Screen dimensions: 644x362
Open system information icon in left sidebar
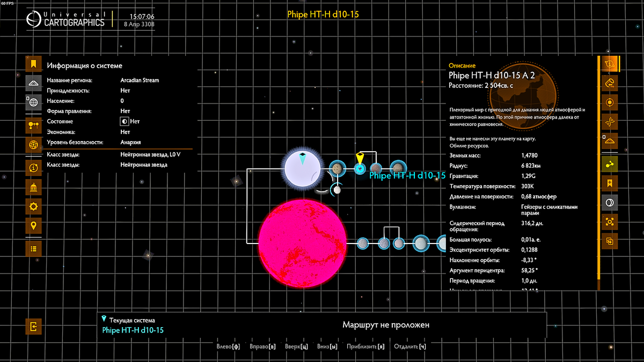(33, 168)
